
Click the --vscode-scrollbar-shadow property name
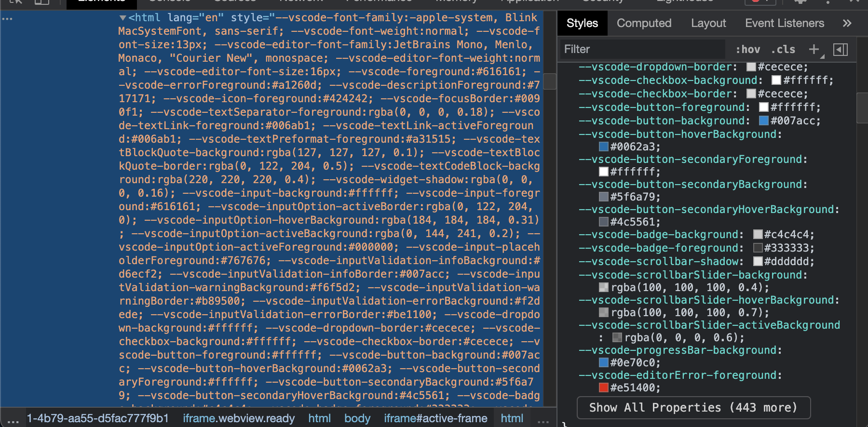(658, 262)
